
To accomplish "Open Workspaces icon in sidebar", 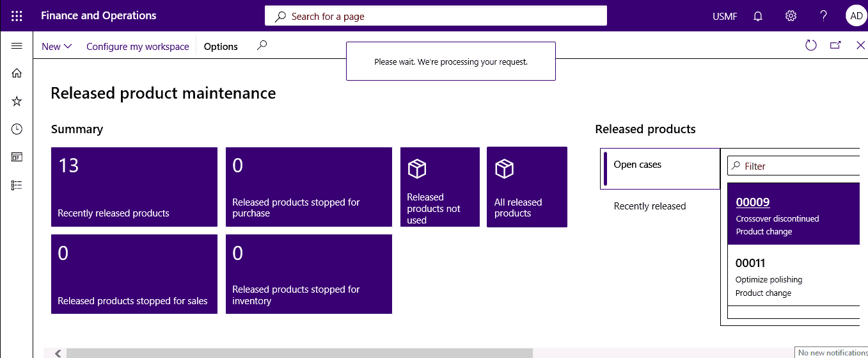I will 17,158.
